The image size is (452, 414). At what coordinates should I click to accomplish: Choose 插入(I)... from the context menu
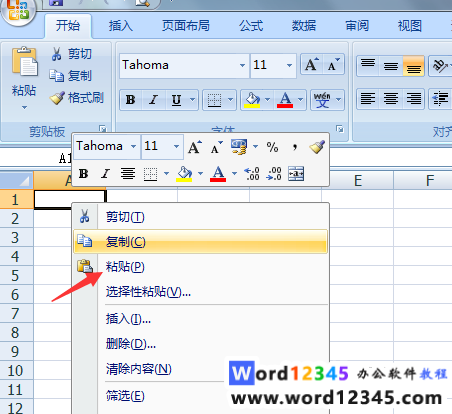coord(201,319)
